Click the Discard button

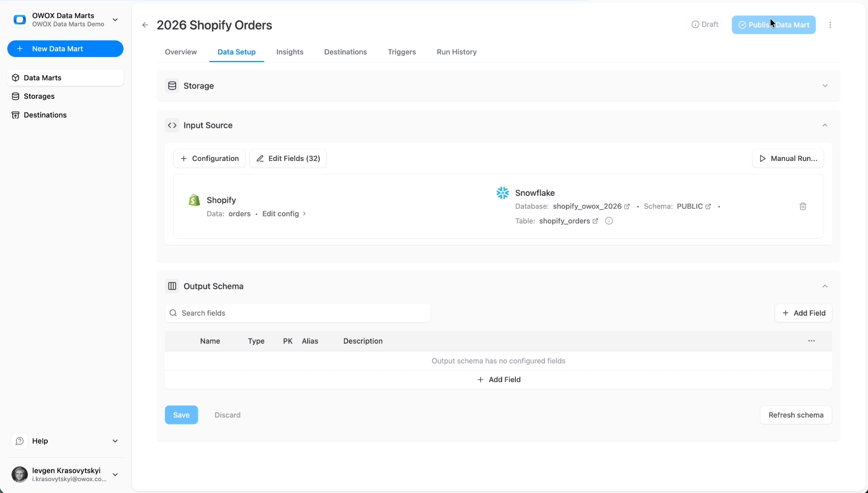click(227, 415)
